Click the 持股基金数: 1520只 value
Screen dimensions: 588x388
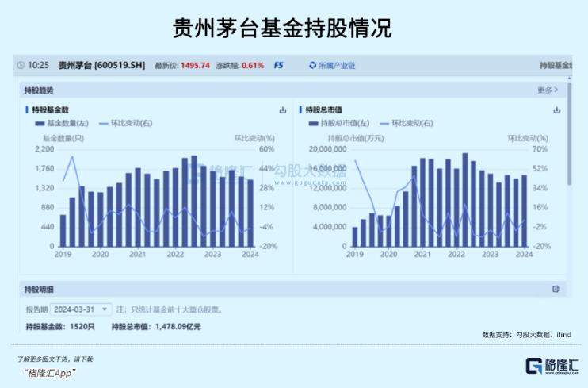(60, 327)
